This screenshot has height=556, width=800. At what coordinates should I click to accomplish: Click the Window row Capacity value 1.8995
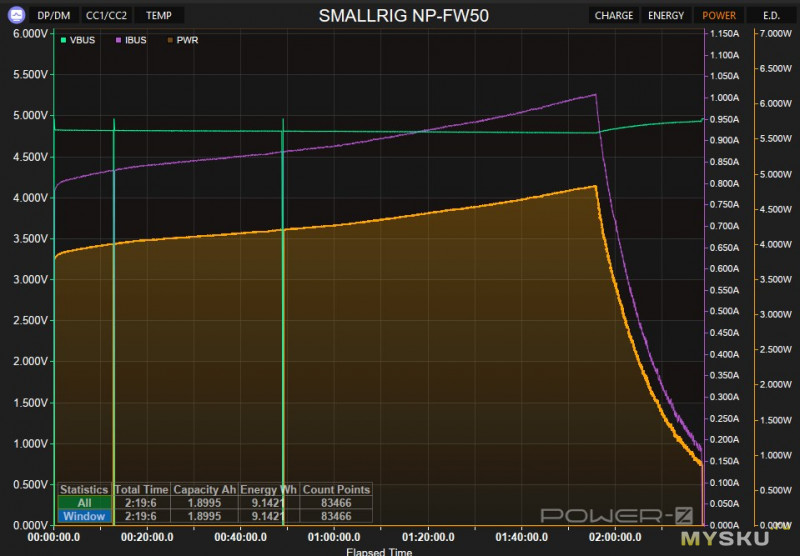(x=204, y=516)
